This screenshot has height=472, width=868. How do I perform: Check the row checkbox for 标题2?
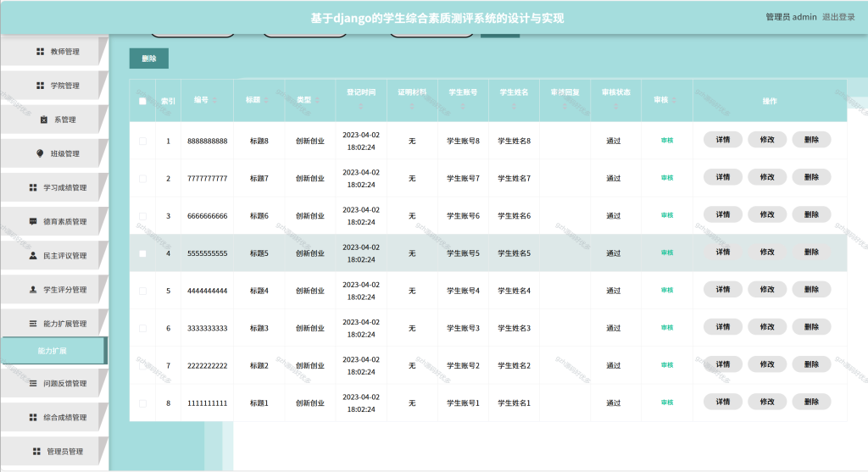142,366
